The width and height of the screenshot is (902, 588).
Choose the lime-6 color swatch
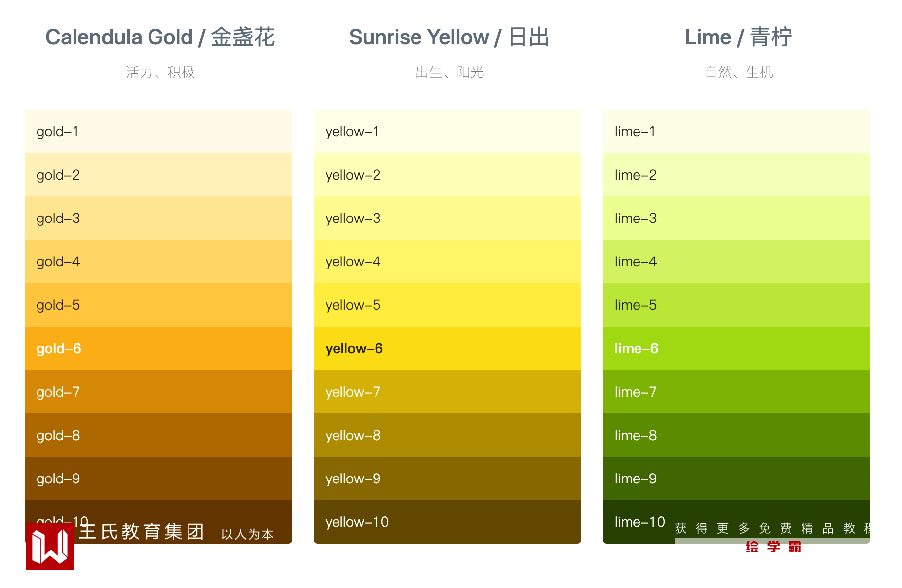[736, 348]
